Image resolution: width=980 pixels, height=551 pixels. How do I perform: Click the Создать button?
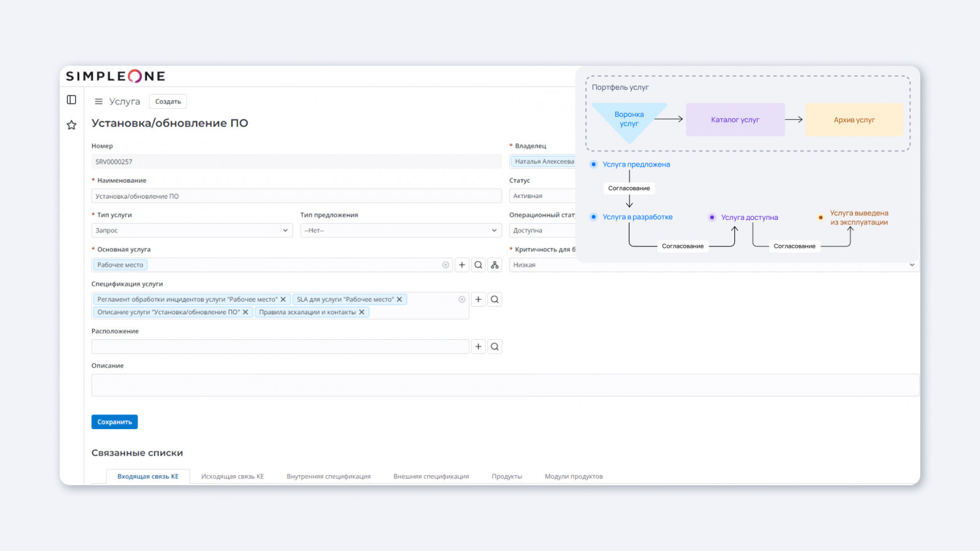click(168, 101)
